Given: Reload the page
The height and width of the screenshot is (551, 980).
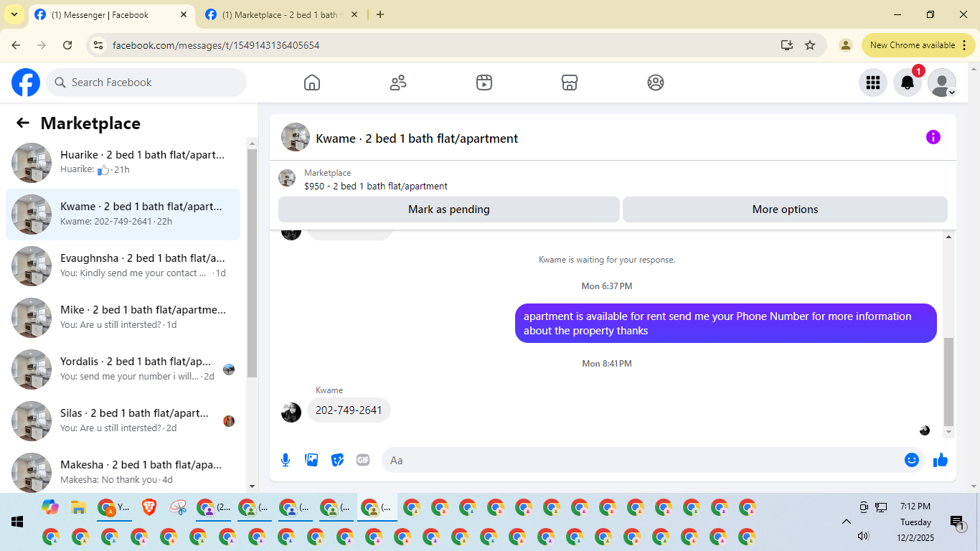Looking at the screenshot, I should [67, 45].
